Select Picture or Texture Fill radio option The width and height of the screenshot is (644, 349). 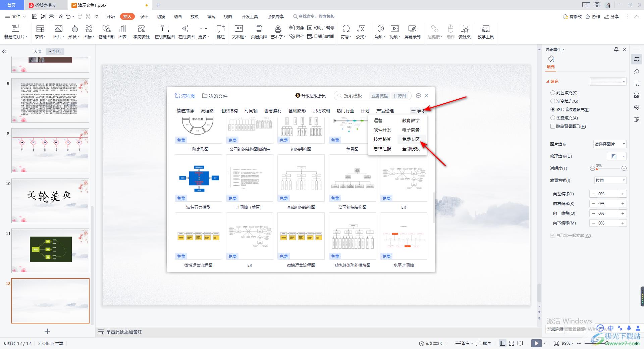click(553, 109)
